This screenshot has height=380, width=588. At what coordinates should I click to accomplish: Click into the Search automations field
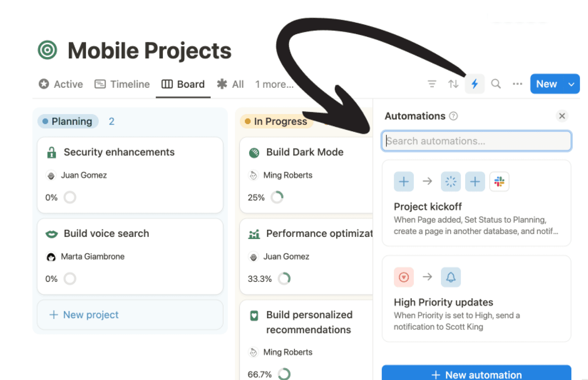476,141
